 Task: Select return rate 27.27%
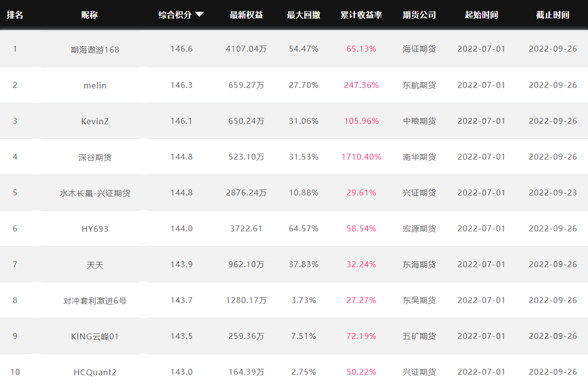[361, 300]
